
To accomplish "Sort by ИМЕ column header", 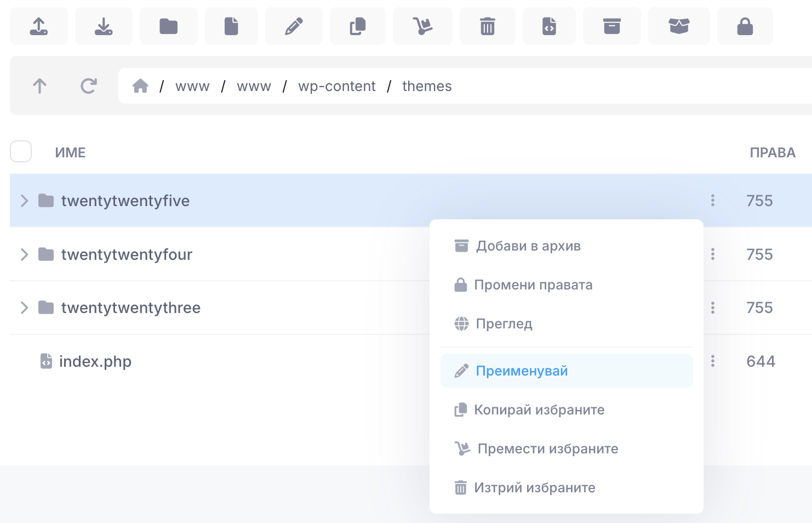I will [x=70, y=152].
